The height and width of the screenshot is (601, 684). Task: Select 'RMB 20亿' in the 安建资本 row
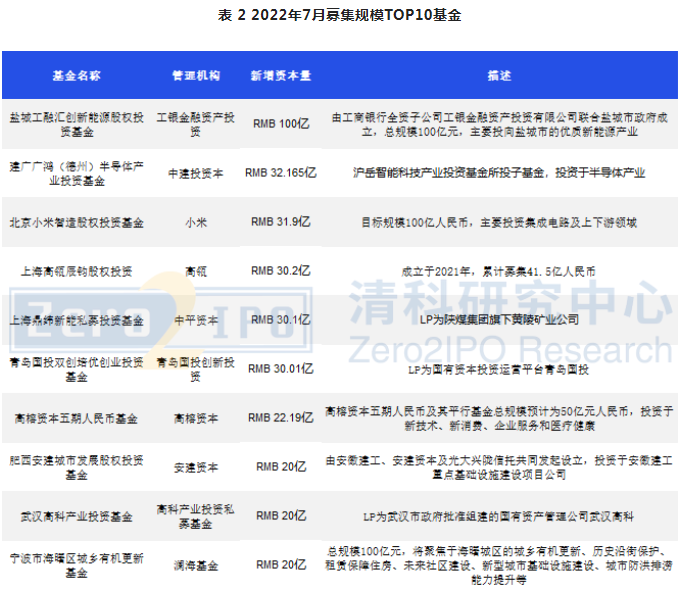pyautogui.click(x=281, y=467)
